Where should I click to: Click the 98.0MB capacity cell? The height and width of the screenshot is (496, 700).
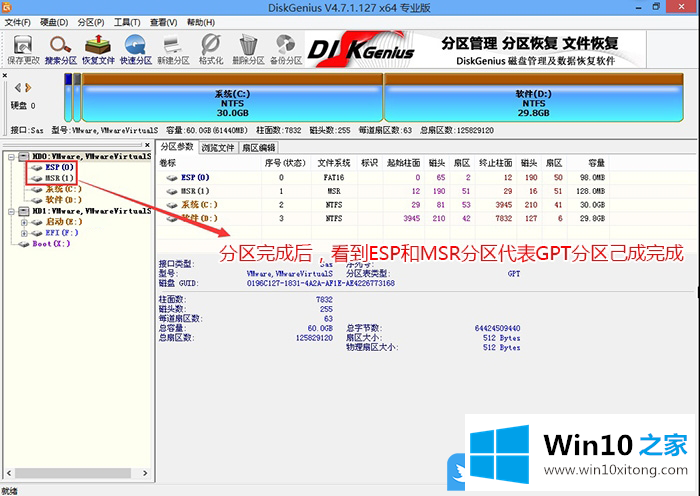(592, 177)
